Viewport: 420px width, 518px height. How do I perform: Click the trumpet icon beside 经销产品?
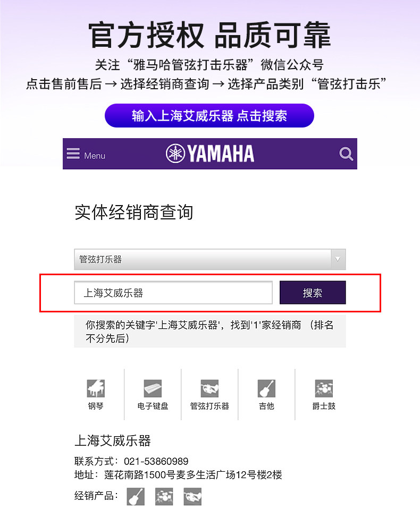pyautogui.click(x=192, y=497)
